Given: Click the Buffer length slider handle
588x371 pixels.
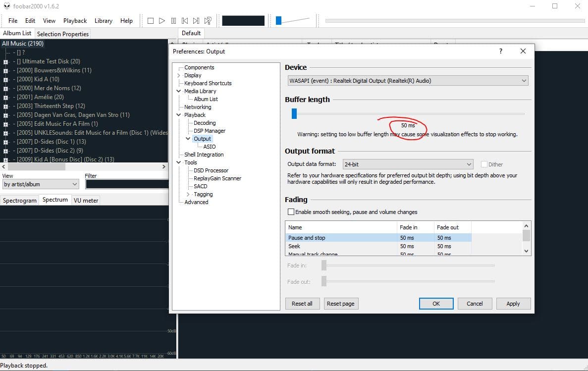Looking at the screenshot, I should click(x=294, y=113).
